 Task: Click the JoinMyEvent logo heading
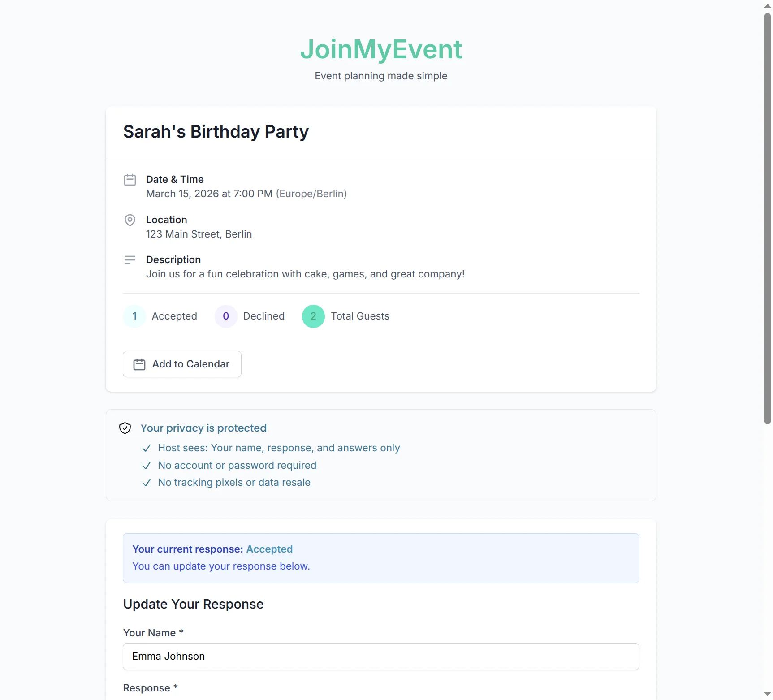point(380,49)
